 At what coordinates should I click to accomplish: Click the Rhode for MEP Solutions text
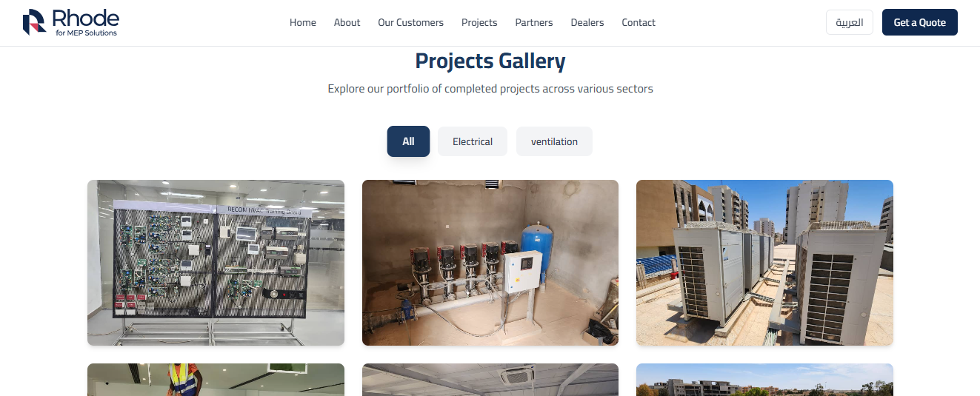(85, 23)
